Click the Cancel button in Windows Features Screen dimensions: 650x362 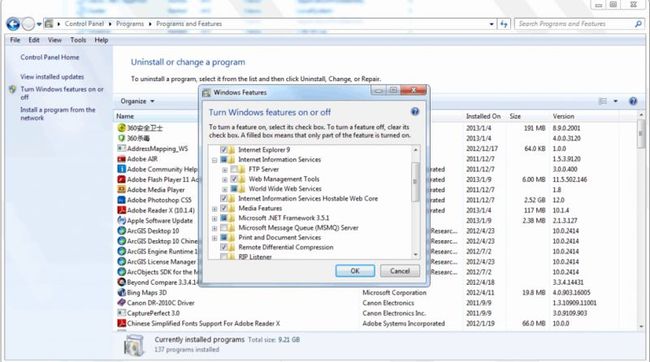coord(400,271)
